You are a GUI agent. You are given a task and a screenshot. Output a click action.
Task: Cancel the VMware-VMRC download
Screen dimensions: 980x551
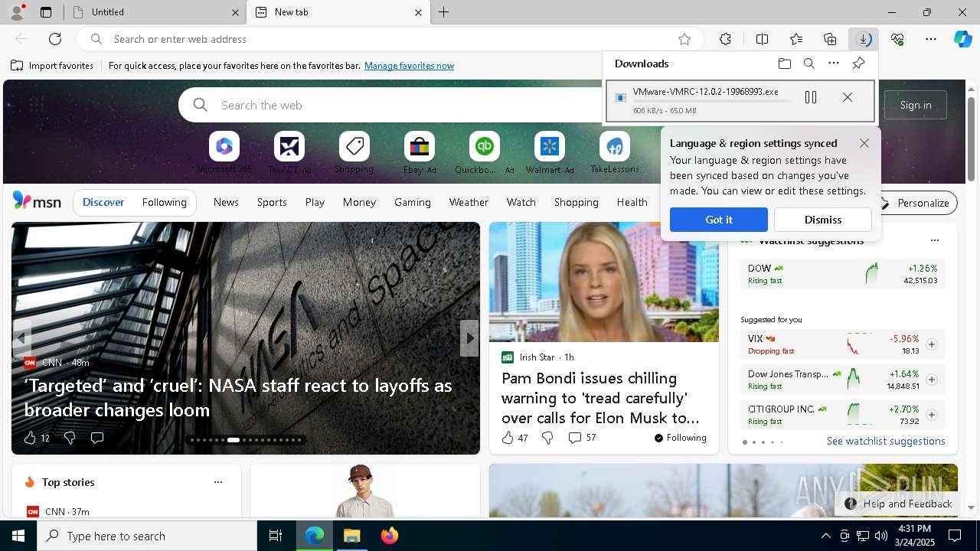(848, 97)
